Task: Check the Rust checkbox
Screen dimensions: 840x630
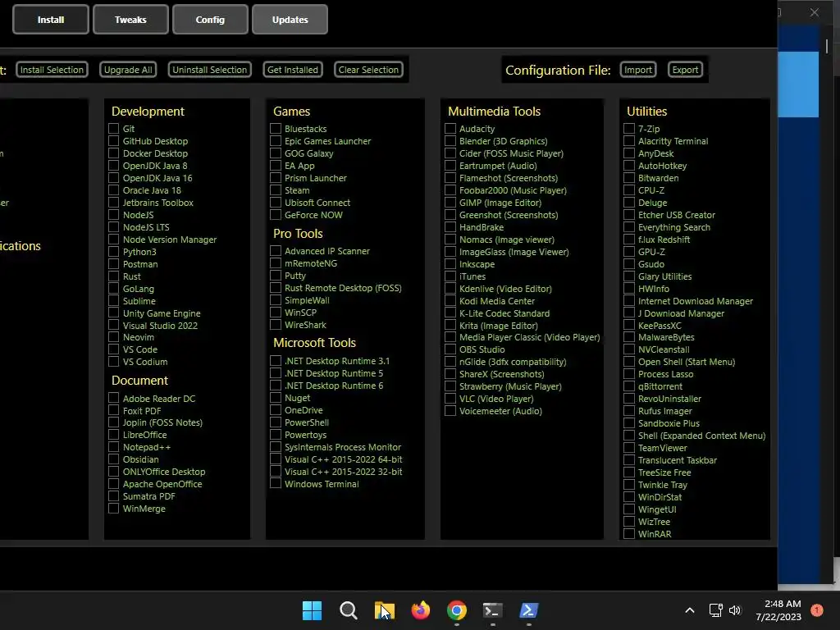Action: [x=113, y=276]
